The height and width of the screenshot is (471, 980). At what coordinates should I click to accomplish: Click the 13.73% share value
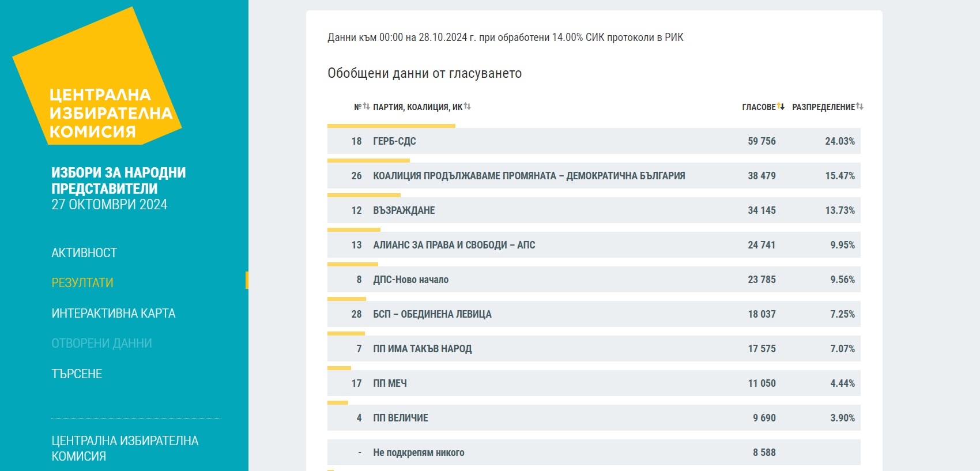click(x=840, y=210)
